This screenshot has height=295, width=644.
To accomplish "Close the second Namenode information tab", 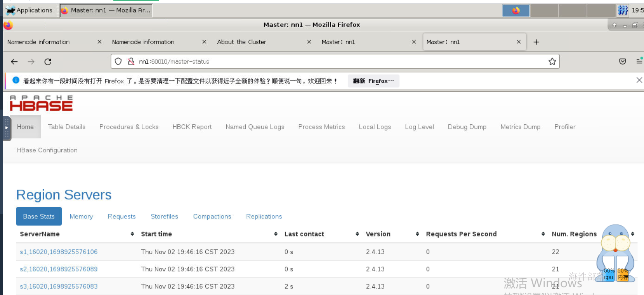I will [x=204, y=42].
